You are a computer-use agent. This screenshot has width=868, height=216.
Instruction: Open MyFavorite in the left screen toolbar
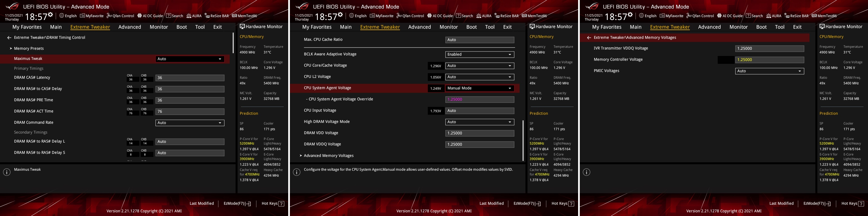92,16
